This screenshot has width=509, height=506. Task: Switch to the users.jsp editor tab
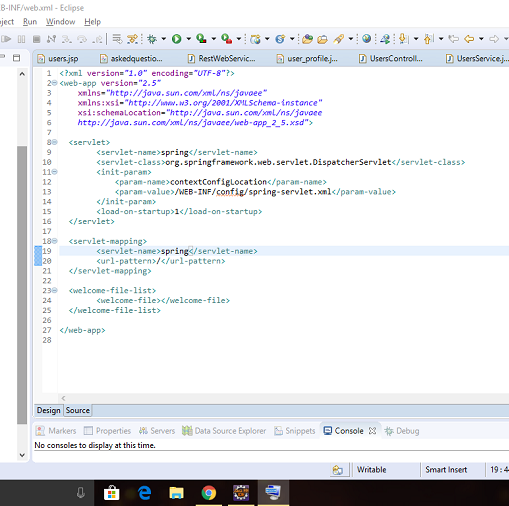58,59
